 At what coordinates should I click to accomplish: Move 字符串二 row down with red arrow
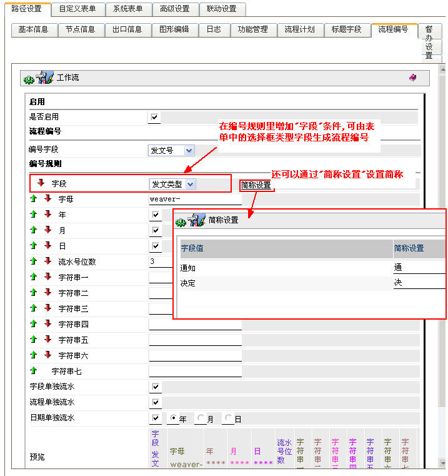click(47, 293)
